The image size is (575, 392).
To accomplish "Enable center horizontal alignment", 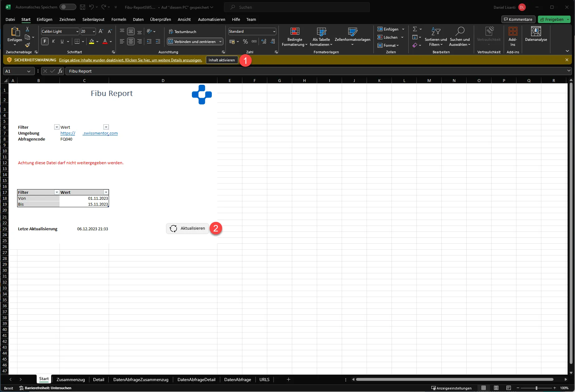I will pyautogui.click(x=131, y=41).
